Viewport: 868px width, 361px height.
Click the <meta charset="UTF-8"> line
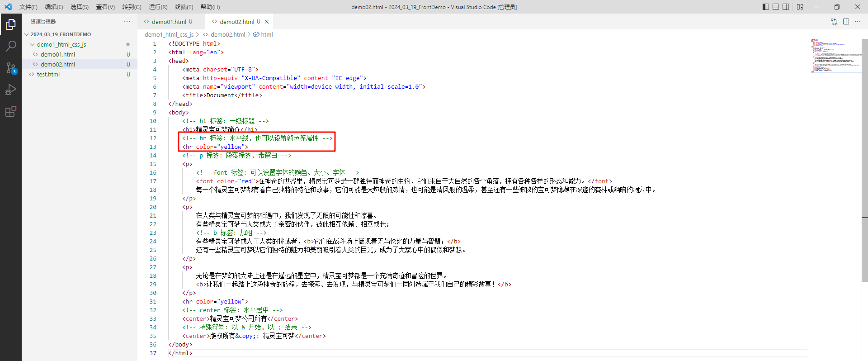point(221,70)
